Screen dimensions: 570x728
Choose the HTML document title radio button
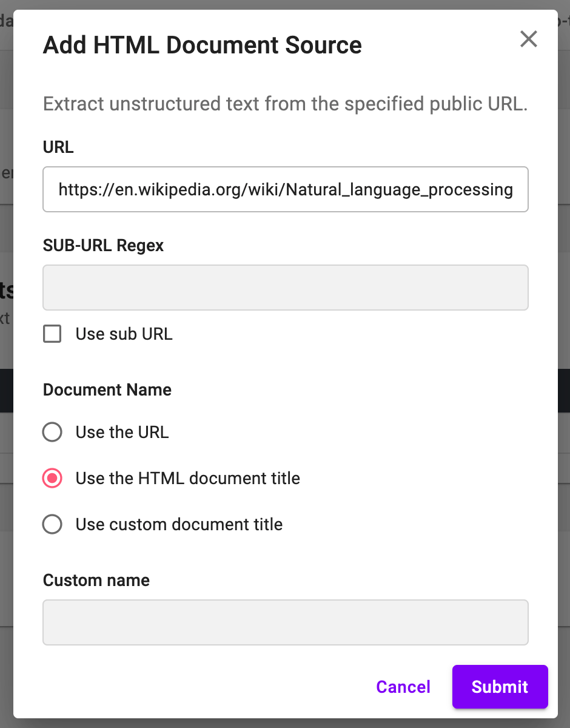52,478
